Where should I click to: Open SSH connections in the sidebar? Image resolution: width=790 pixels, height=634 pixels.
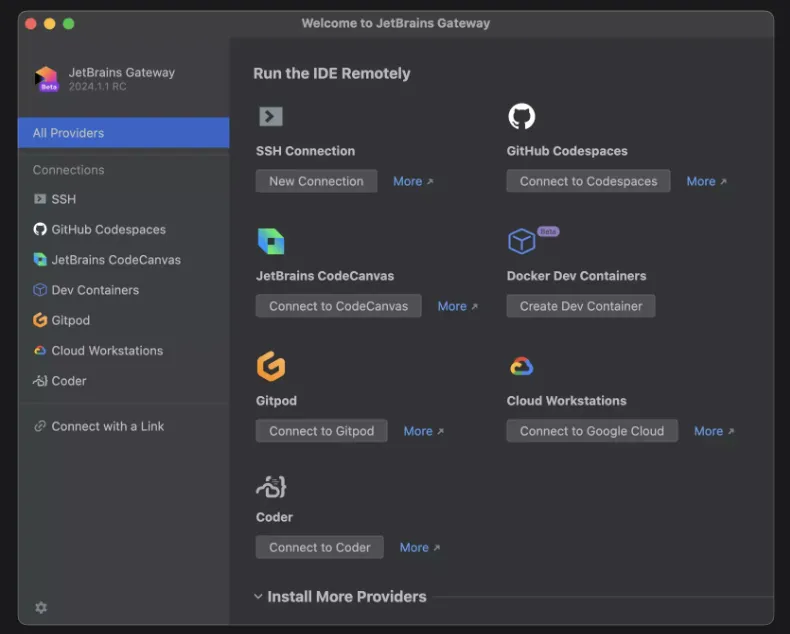(123, 199)
